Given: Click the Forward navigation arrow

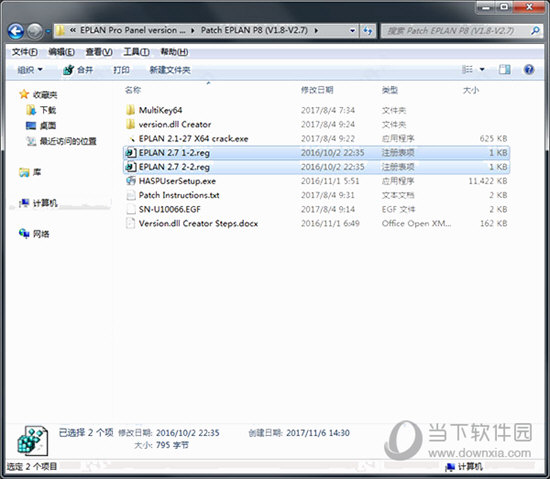Looking at the screenshot, I should (x=35, y=31).
